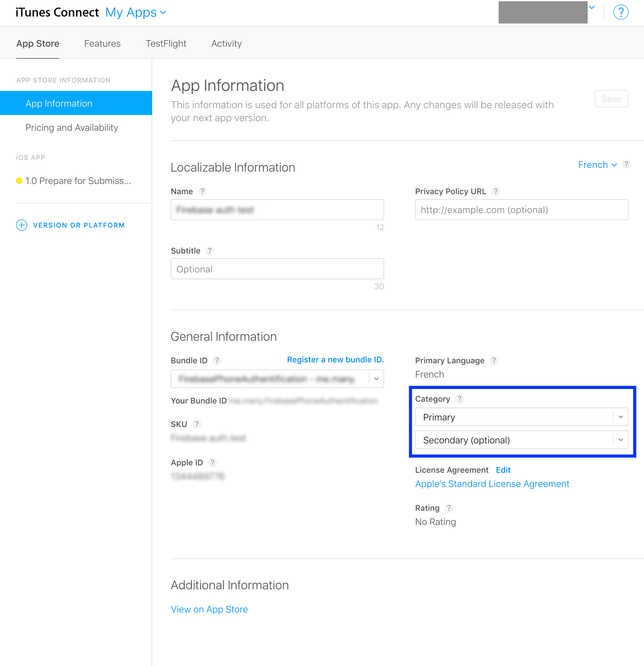Viewport: 644px width, 666px height.
Task: Click the help icon in top-right corner
Action: (620, 12)
